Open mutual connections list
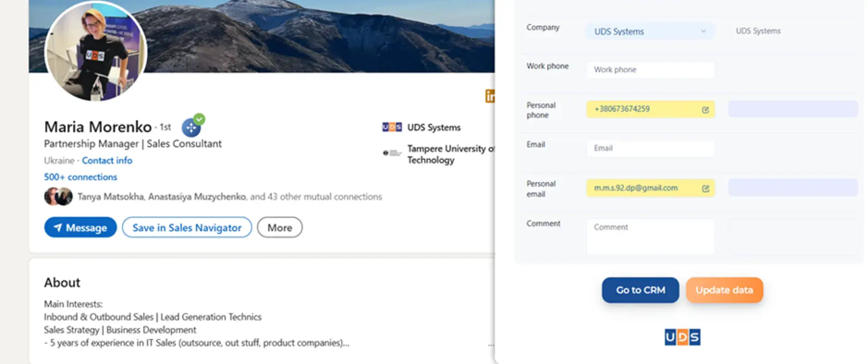Image resolution: width=868 pixels, height=364 pixels. [230, 197]
